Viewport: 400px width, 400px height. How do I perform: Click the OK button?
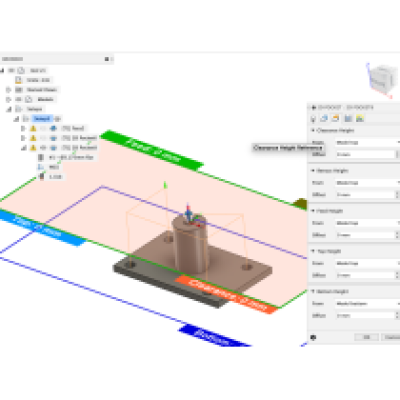click(x=366, y=337)
